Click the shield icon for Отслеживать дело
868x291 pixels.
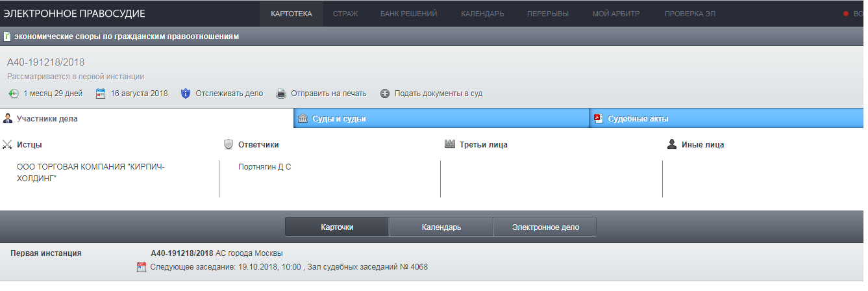click(185, 94)
